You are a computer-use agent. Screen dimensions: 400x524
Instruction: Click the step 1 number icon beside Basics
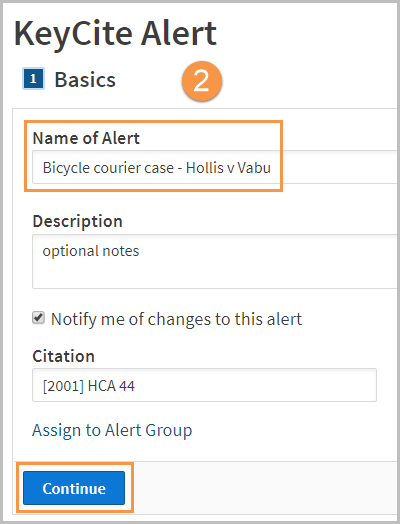point(33,79)
